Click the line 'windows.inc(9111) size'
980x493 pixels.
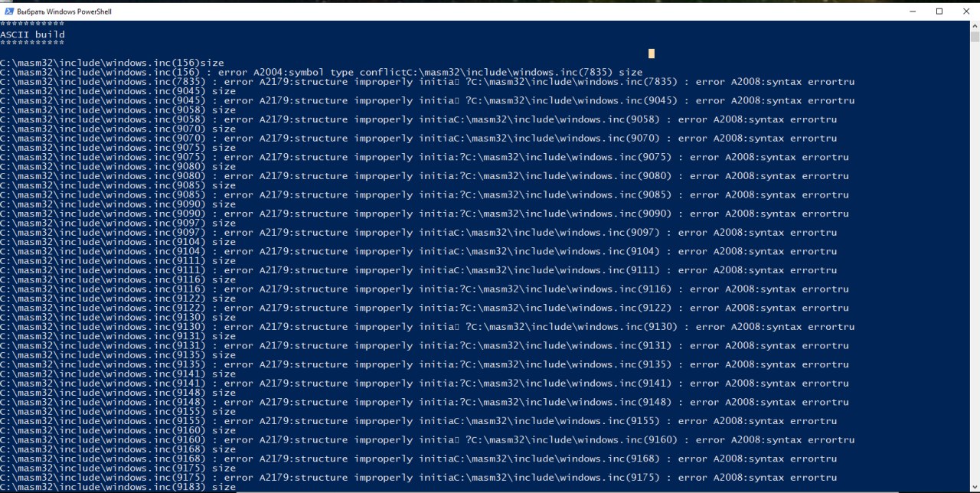coord(118,260)
